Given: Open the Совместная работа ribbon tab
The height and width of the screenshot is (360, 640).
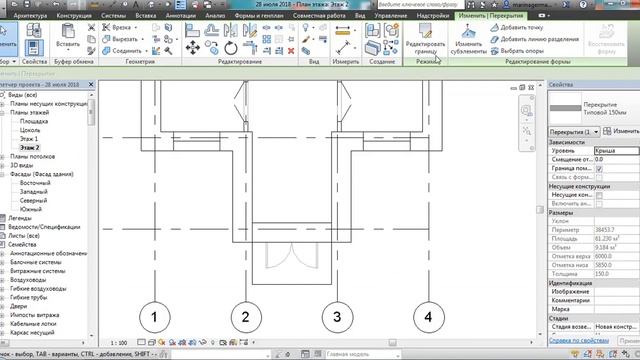Looking at the screenshot, I should coord(319,16).
